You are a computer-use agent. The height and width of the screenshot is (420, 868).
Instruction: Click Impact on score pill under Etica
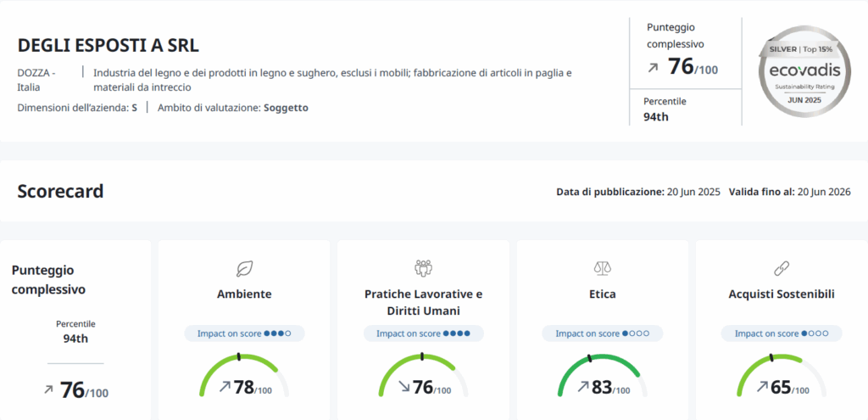603,333
